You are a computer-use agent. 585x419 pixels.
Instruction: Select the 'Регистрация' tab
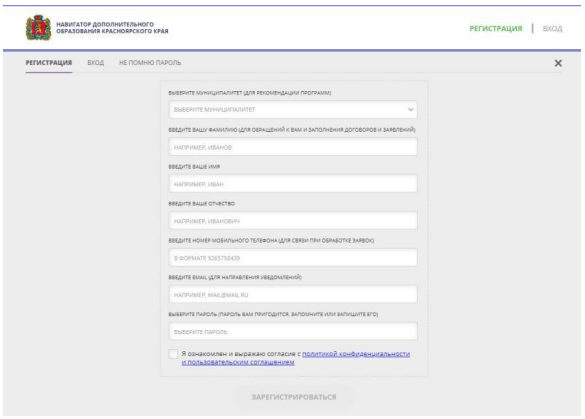[x=49, y=63]
